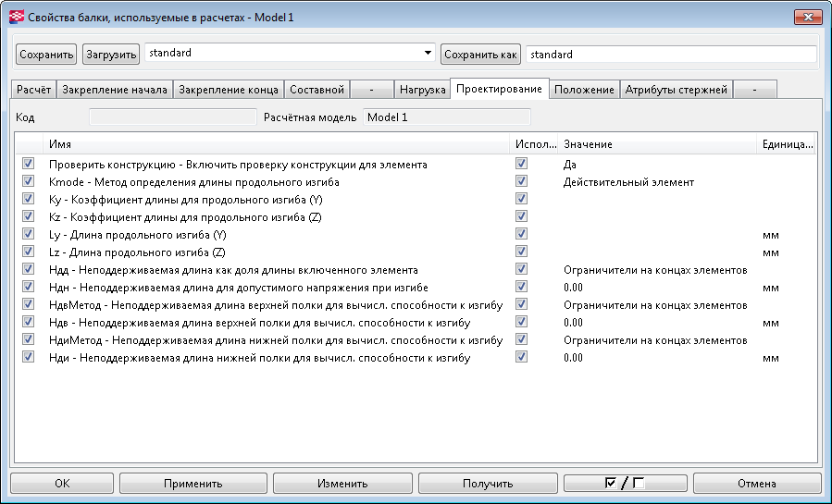Toggle the left checkbox for Ky coefficient
The image size is (832, 504).
tap(28, 199)
